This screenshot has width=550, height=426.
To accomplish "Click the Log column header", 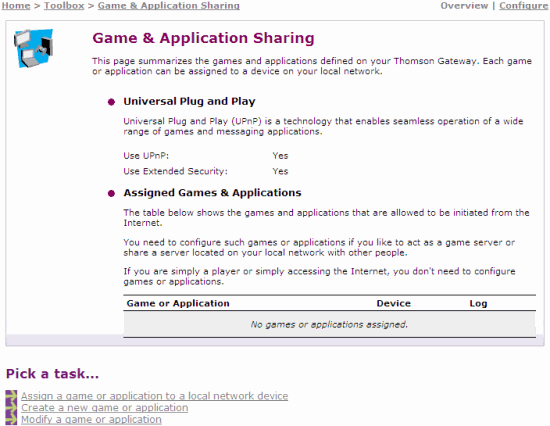I will point(478,304).
